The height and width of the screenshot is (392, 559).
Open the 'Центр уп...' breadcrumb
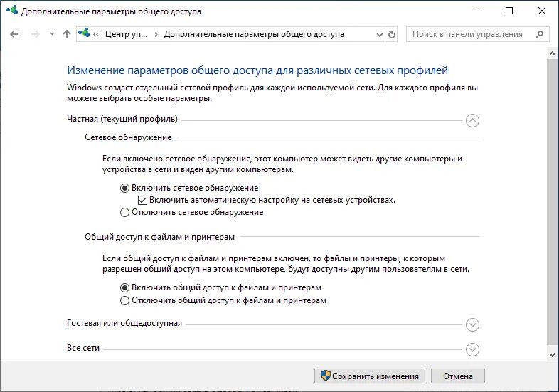click(x=126, y=34)
